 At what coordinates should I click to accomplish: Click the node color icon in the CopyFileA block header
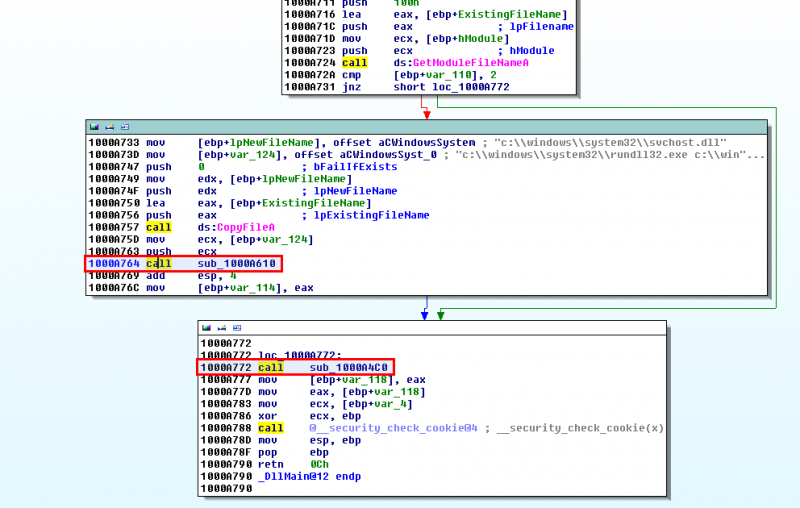(94, 128)
